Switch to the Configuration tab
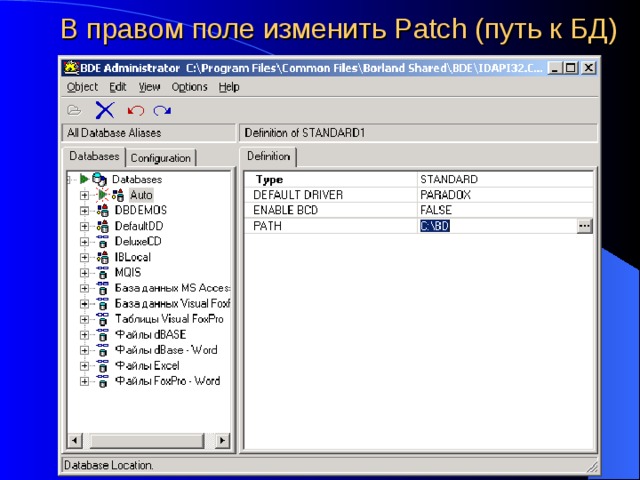Viewport: 640px width, 480px height. [x=161, y=158]
